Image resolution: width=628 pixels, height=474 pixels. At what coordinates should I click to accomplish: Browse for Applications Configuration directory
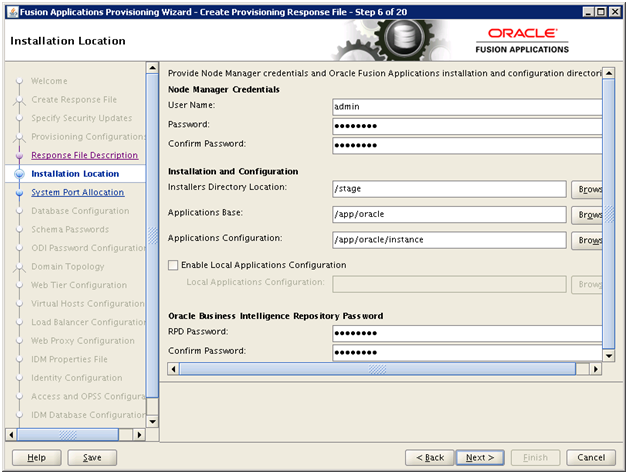pyautogui.click(x=587, y=240)
